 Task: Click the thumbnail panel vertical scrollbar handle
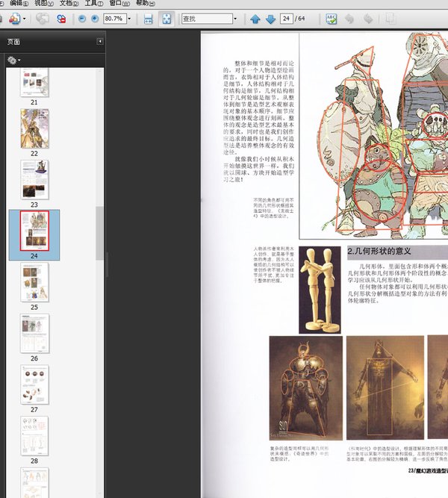100,233
